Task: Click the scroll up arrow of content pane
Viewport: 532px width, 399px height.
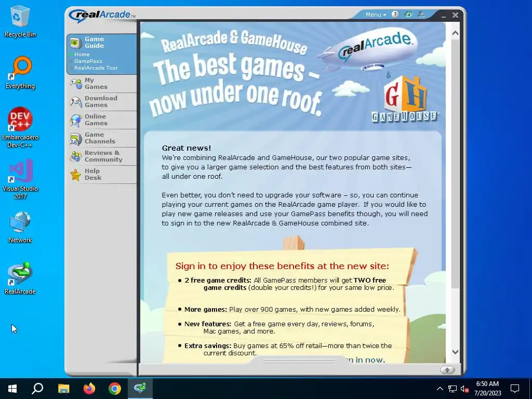Action: tap(455, 33)
